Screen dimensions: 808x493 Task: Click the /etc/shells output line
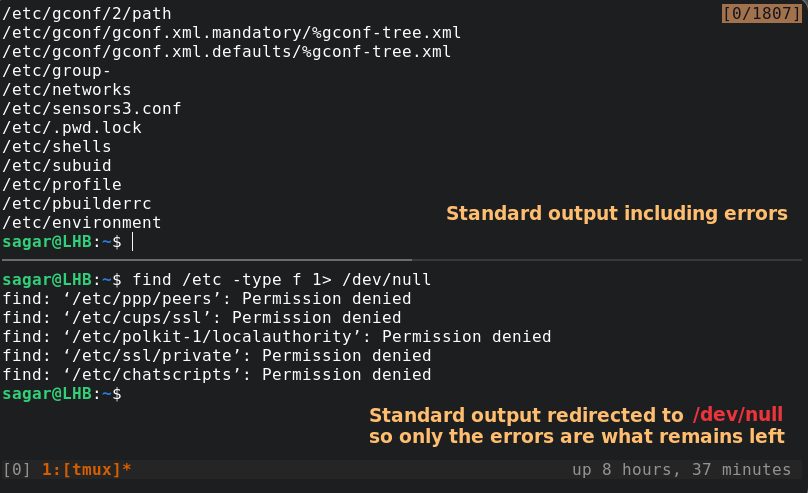(57, 146)
